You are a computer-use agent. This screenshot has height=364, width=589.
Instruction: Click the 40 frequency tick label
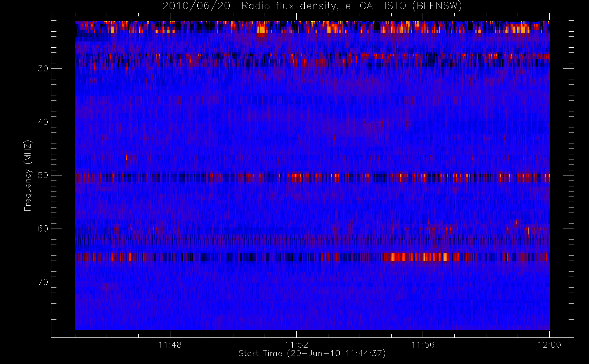click(x=43, y=122)
